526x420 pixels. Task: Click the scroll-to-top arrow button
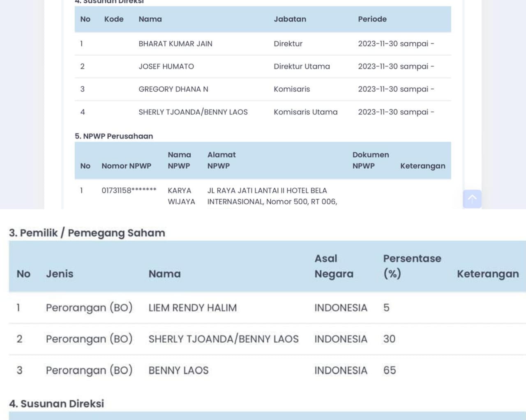tap(472, 199)
